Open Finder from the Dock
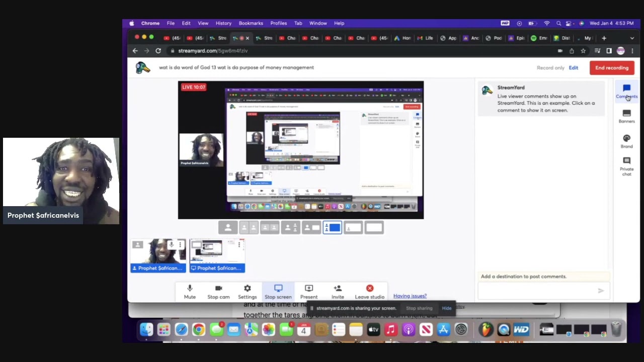This screenshot has height=362, width=644. (146, 330)
